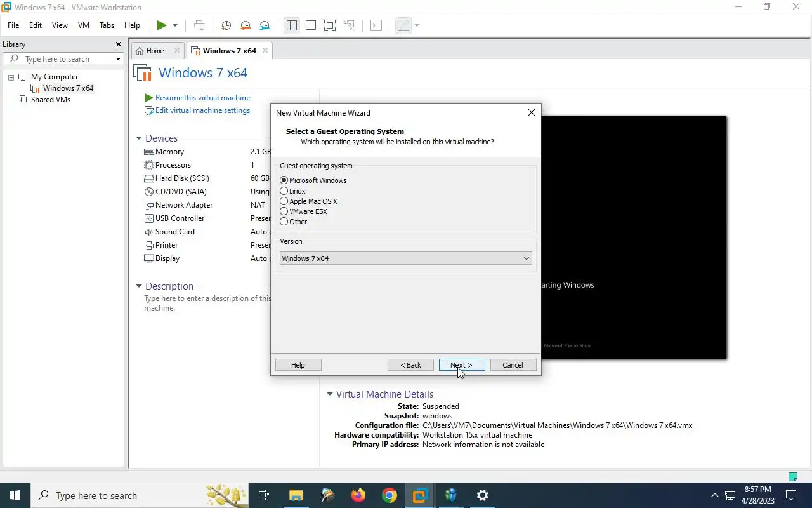Collapse the Description section

[139, 286]
